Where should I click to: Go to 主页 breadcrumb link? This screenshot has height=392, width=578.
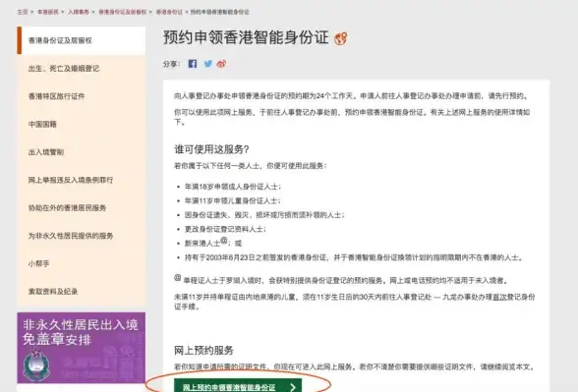click(22, 12)
